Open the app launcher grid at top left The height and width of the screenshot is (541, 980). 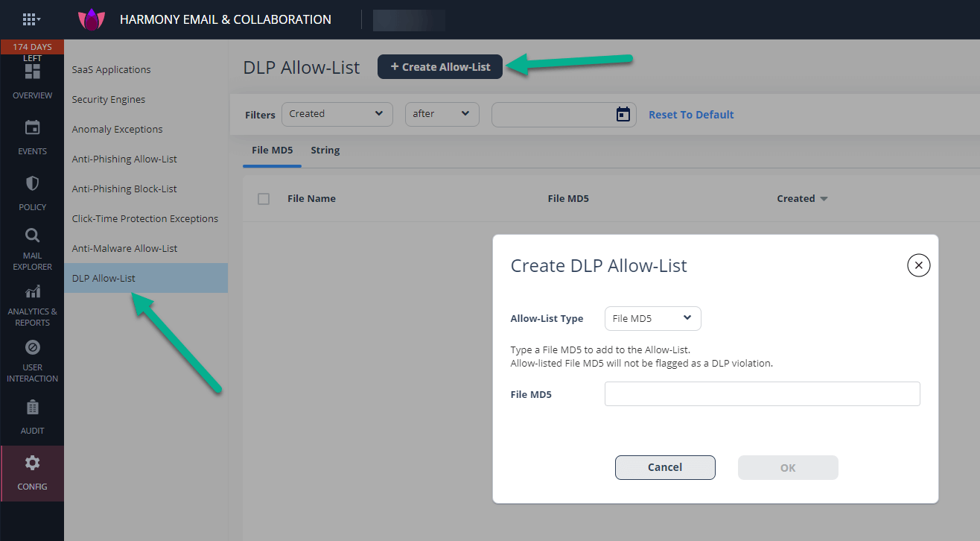click(30, 19)
